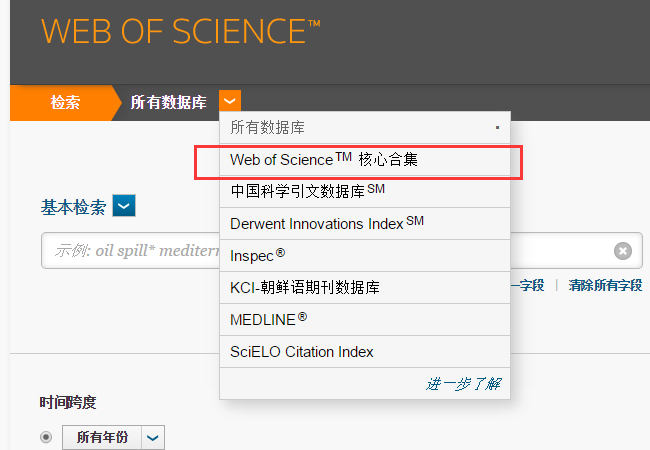
Task: Open the 进一步了解 link
Action: (x=463, y=383)
